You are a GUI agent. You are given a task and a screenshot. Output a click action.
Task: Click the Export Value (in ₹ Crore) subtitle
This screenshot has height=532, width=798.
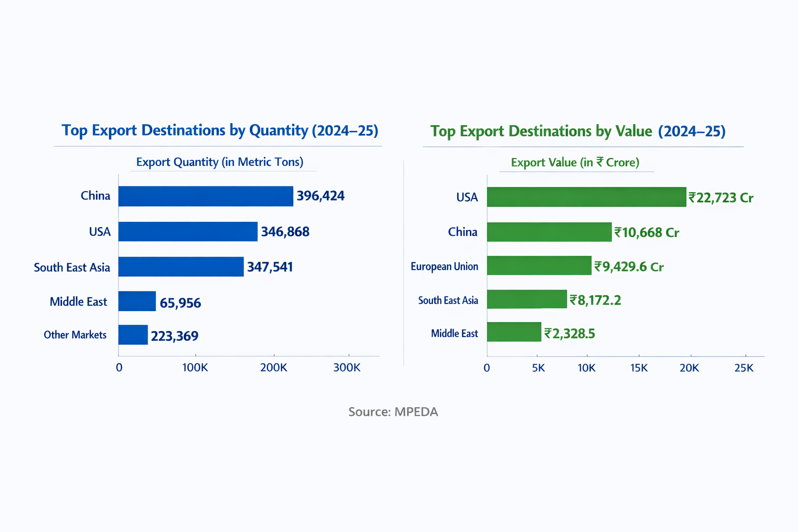point(576,162)
